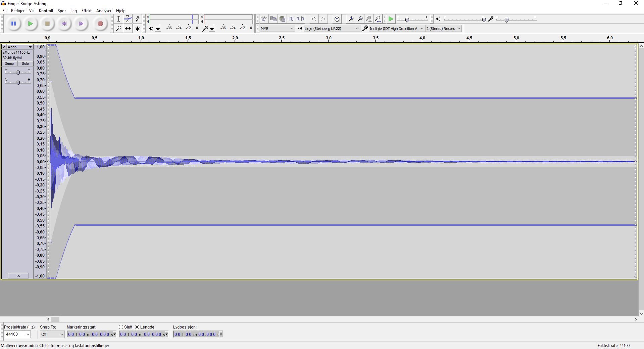This screenshot has width=644, height=349.
Task: Fit selection to window width
Action: tap(369, 19)
